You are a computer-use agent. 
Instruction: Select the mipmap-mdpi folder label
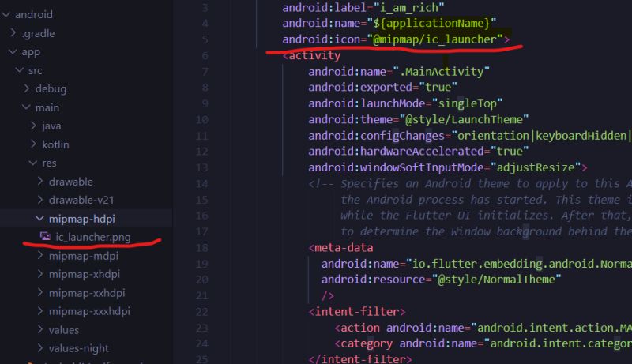pyautogui.click(x=84, y=256)
